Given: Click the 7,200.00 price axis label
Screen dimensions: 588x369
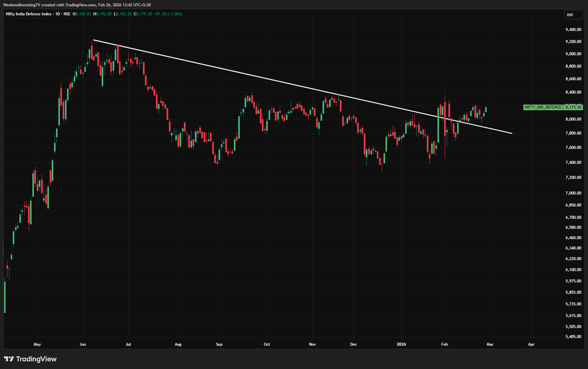Looking at the screenshot, I should (573, 178).
